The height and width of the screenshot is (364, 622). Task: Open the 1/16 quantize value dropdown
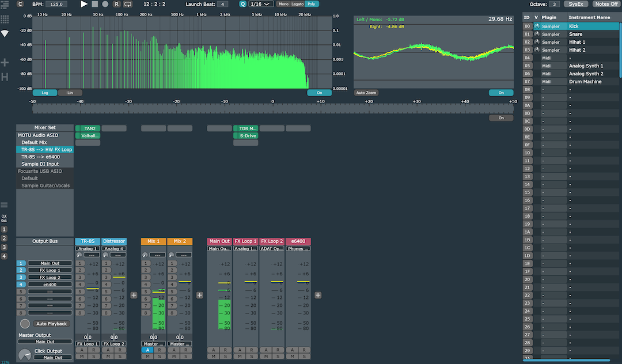click(260, 4)
